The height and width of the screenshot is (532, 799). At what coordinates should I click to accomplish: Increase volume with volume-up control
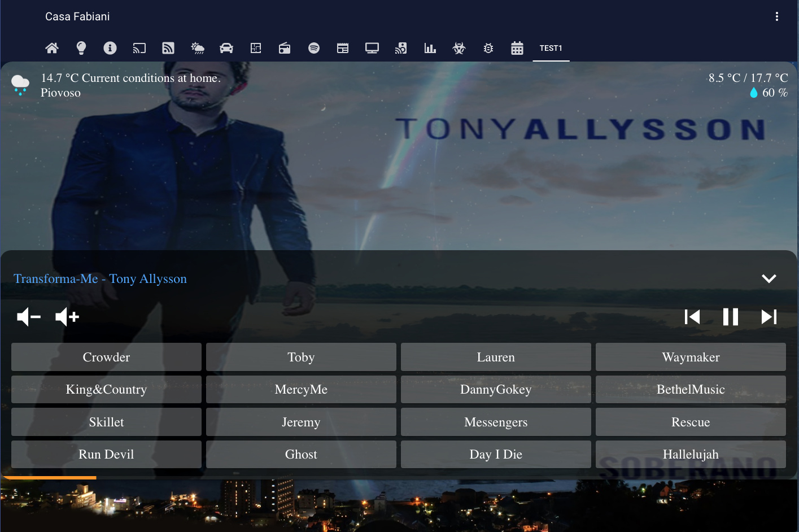tap(66, 317)
